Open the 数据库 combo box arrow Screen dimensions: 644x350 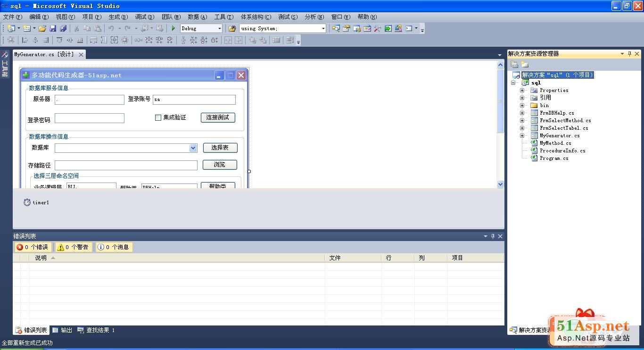tap(193, 148)
